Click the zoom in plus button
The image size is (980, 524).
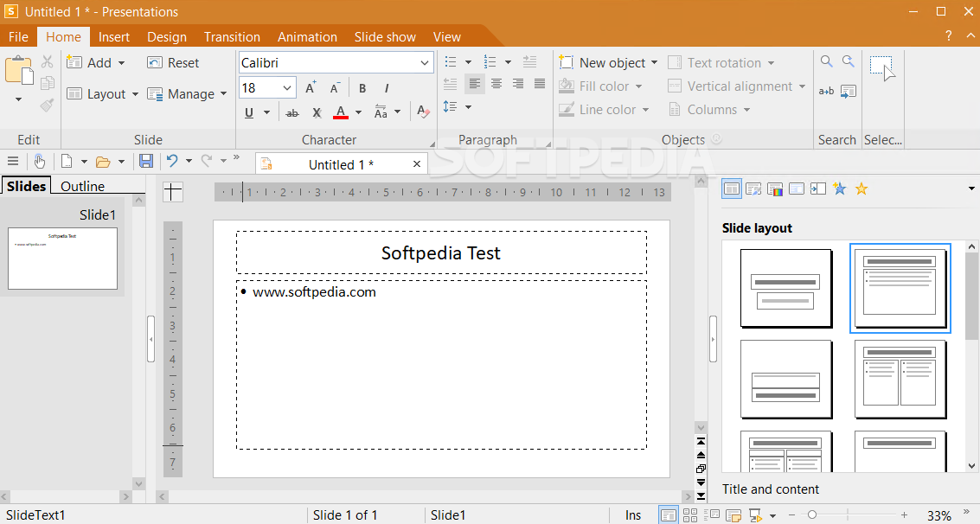point(904,515)
